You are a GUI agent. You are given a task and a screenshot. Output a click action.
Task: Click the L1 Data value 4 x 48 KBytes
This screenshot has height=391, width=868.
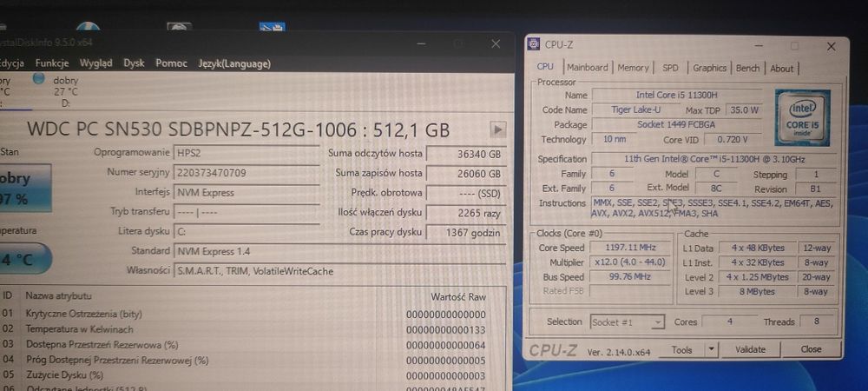[x=759, y=249]
